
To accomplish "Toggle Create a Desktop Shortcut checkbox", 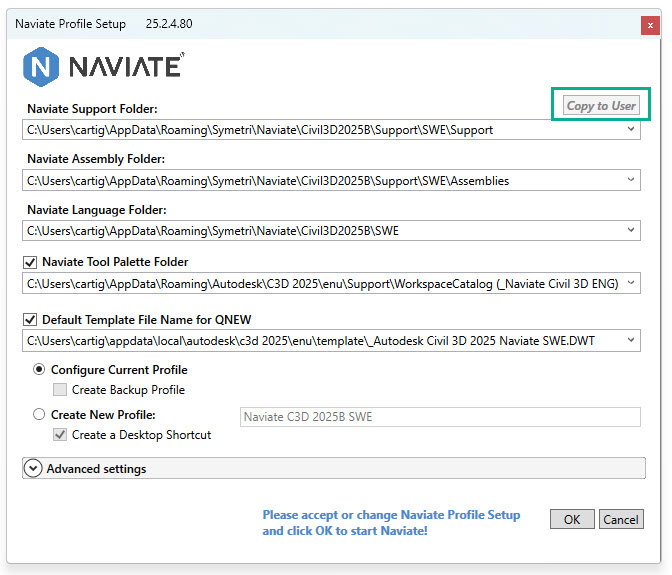I will click(x=60, y=434).
